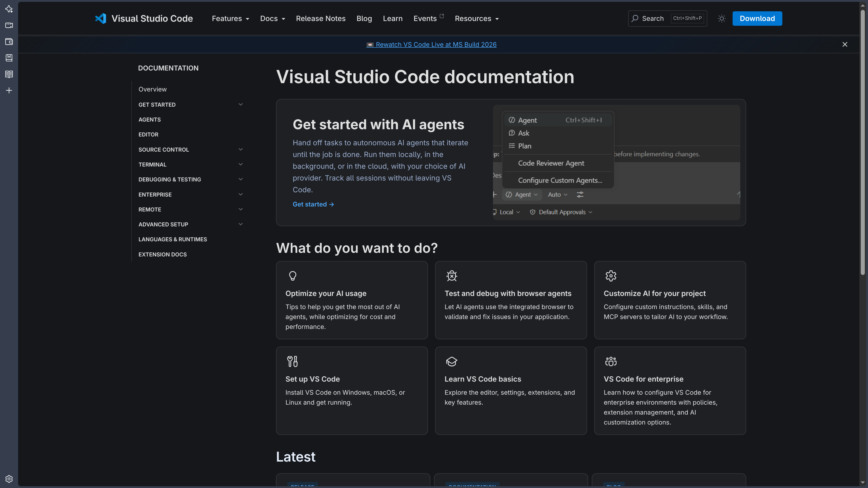Image resolution: width=868 pixels, height=488 pixels.
Task: Open LANGUAGES & RUNTIMES section
Action: coord(172,239)
